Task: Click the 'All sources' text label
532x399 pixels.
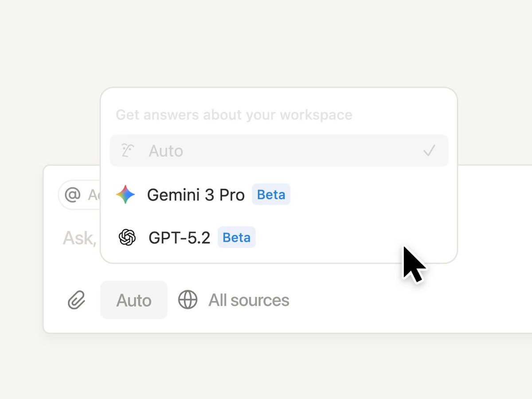Action: tap(249, 300)
